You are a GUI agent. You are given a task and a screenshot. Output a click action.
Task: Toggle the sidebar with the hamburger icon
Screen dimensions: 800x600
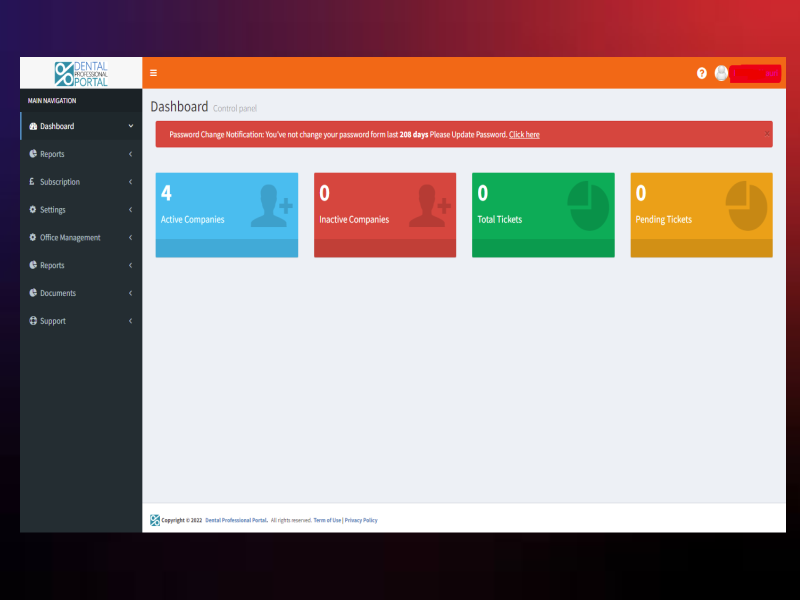pos(153,73)
